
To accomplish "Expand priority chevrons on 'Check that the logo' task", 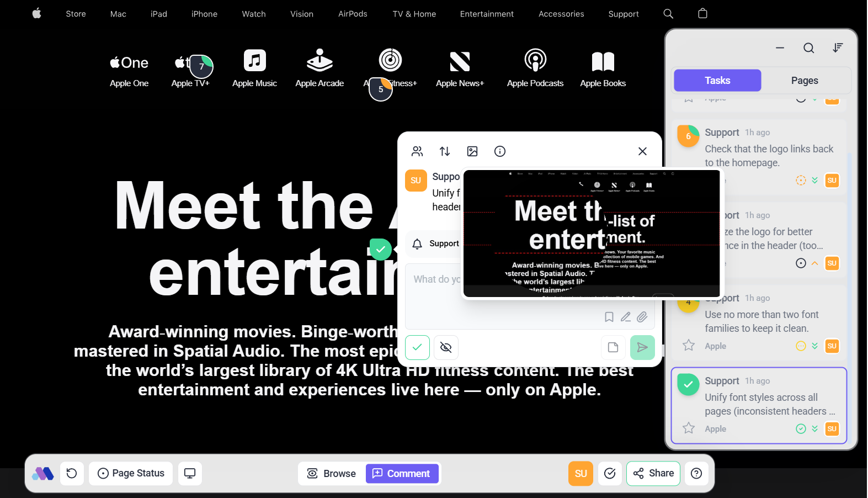I will (x=815, y=181).
